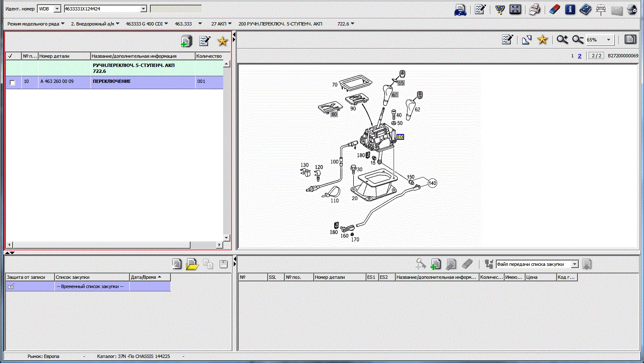Open the yellow folder shopping list icon
Viewport: 644px width, 363px height.
192,264
